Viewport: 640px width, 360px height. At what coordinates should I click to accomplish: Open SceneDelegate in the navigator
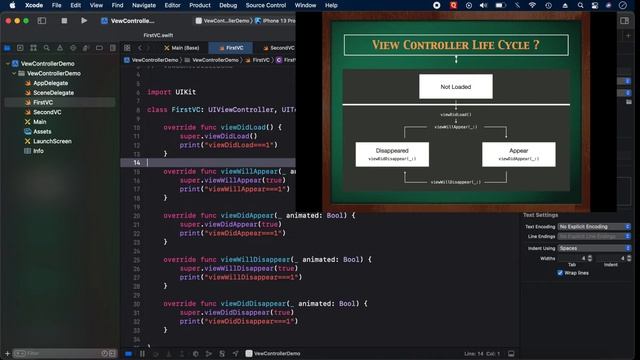coord(53,93)
